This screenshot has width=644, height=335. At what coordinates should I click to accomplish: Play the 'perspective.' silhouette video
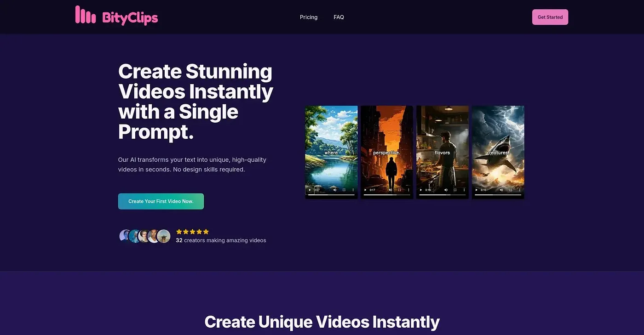pyautogui.click(x=365, y=190)
